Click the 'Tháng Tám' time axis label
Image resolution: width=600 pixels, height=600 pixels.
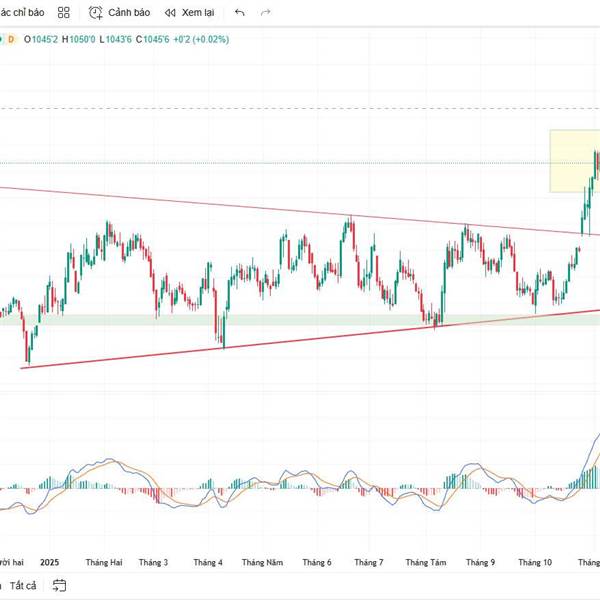pyautogui.click(x=426, y=562)
